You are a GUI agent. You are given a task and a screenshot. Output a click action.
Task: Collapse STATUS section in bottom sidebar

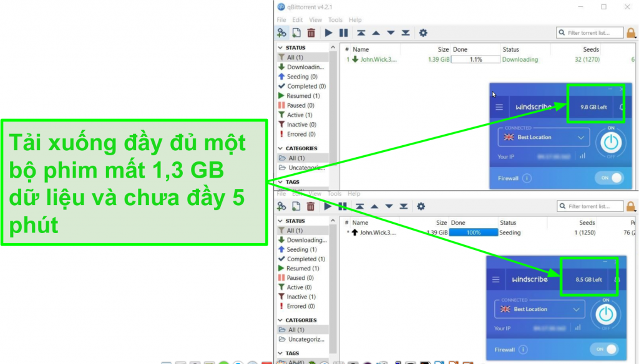[280, 221]
